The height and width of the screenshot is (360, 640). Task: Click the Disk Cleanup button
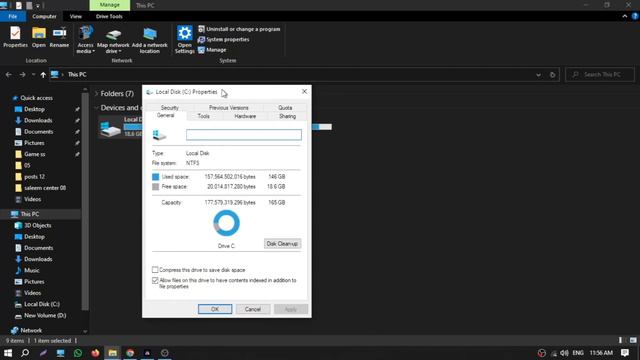282,244
